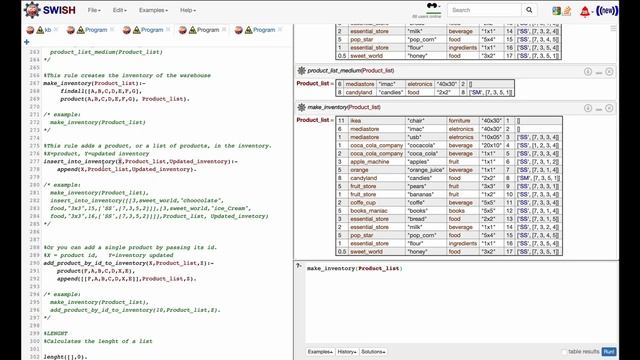Select the "chair" table cell
The image size is (640, 360).
click(x=426, y=121)
